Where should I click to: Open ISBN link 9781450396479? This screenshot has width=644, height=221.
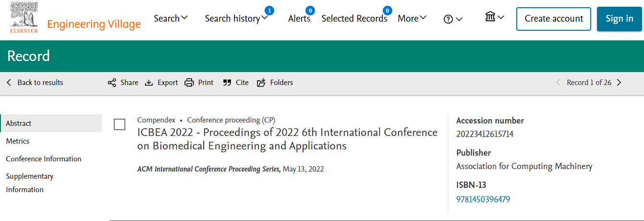(x=483, y=199)
